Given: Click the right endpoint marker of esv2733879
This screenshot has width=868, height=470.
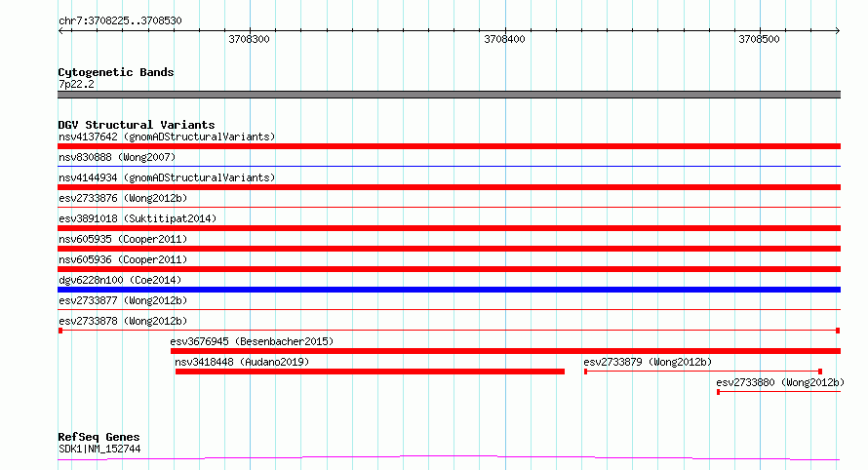Looking at the screenshot, I should 820,372.
